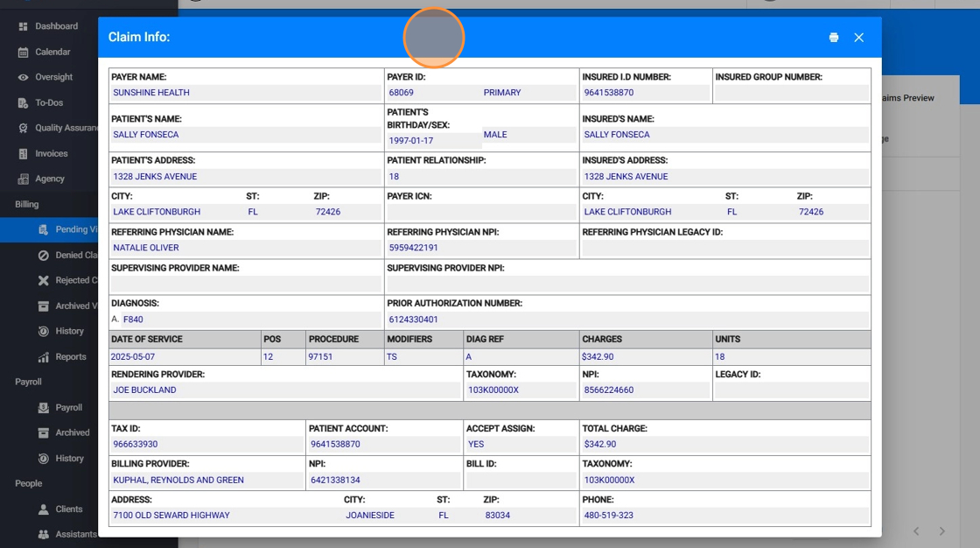Image resolution: width=980 pixels, height=548 pixels.
Task: Go to next page arrow in background
Action: [x=941, y=531]
